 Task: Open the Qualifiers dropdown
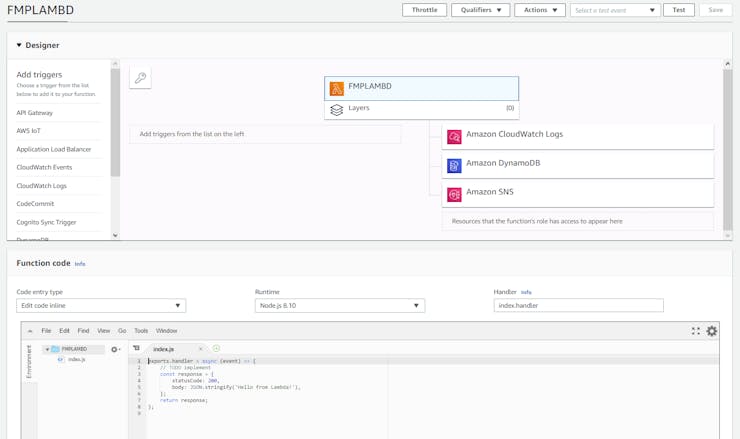pyautogui.click(x=480, y=10)
